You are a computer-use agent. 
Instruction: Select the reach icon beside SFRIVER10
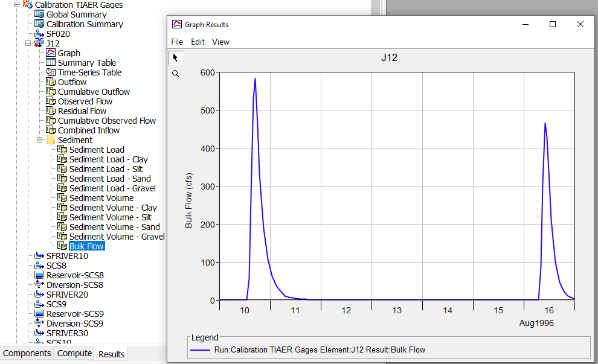tap(40, 256)
